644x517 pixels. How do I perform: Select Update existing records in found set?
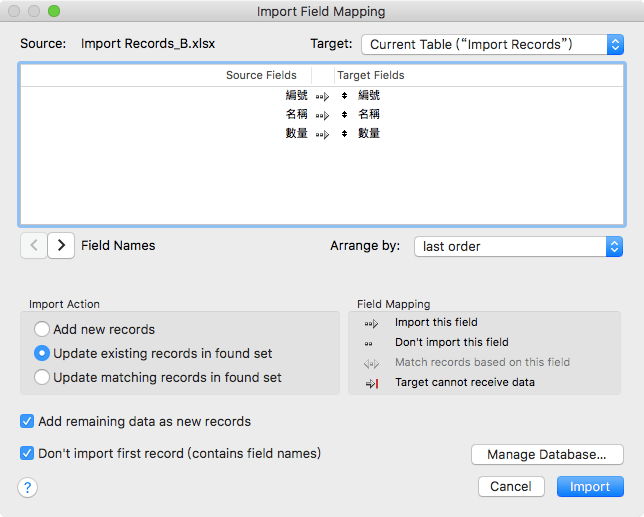point(42,353)
